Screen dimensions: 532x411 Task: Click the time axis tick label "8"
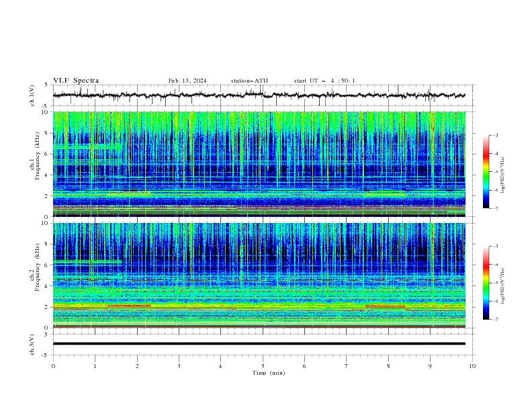388,366
